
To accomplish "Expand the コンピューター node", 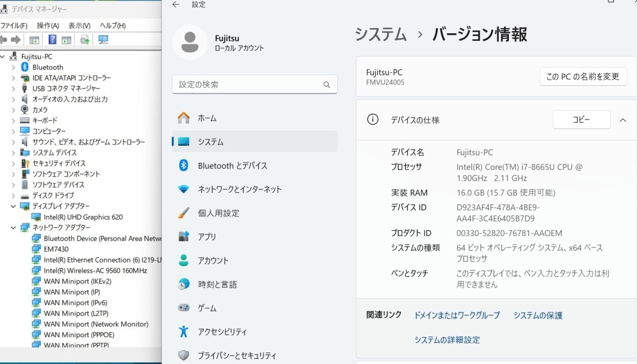I will (13, 131).
